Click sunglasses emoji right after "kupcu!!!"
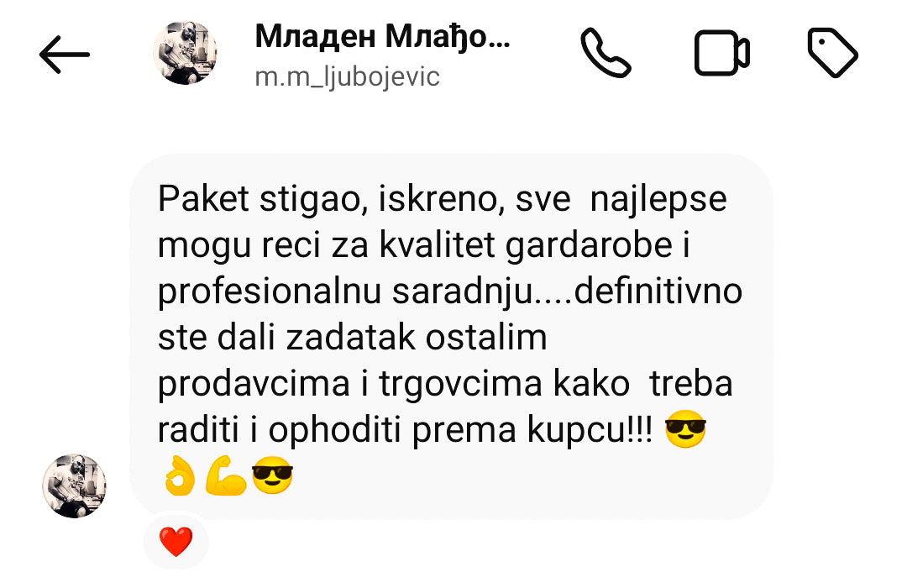907x588 pixels. pos(685,429)
